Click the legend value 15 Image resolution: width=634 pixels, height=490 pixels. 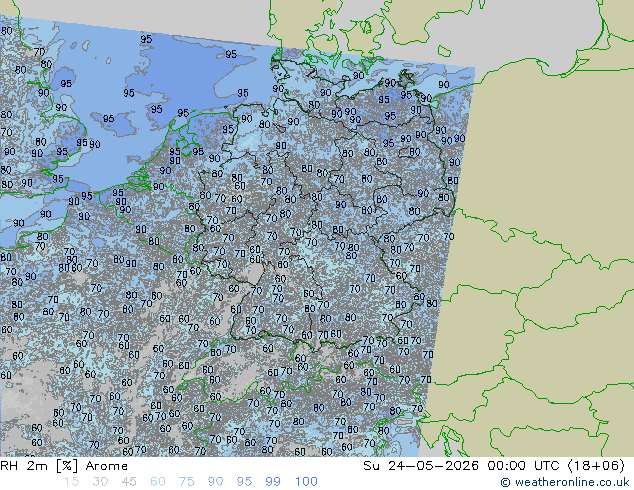click(71, 482)
